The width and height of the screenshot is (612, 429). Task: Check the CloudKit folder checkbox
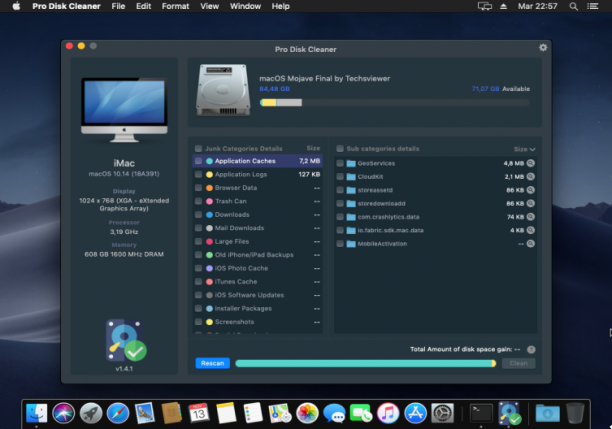[340, 176]
